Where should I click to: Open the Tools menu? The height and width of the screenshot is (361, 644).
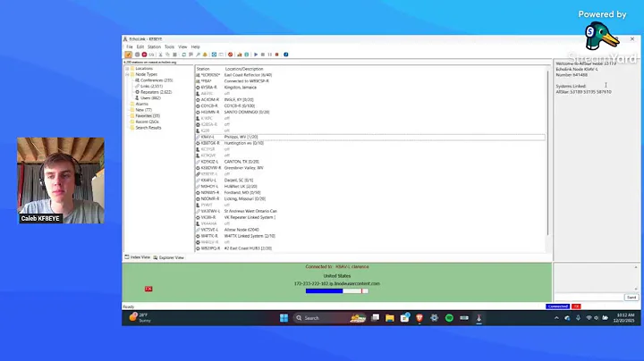click(x=169, y=47)
